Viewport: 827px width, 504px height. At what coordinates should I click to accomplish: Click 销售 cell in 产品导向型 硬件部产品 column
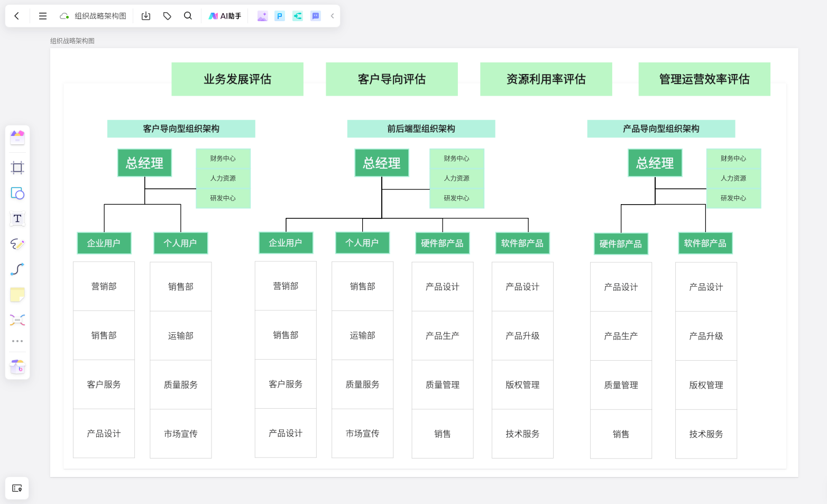(x=621, y=434)
